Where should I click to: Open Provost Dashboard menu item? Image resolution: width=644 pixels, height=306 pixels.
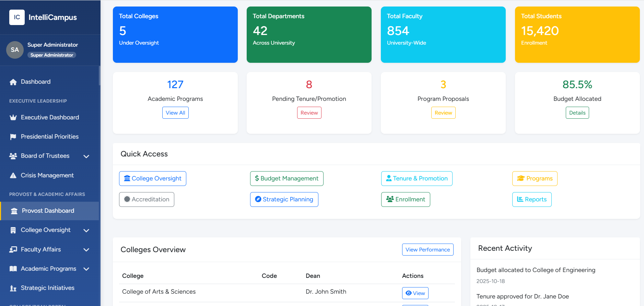click(x=48, y=211)
